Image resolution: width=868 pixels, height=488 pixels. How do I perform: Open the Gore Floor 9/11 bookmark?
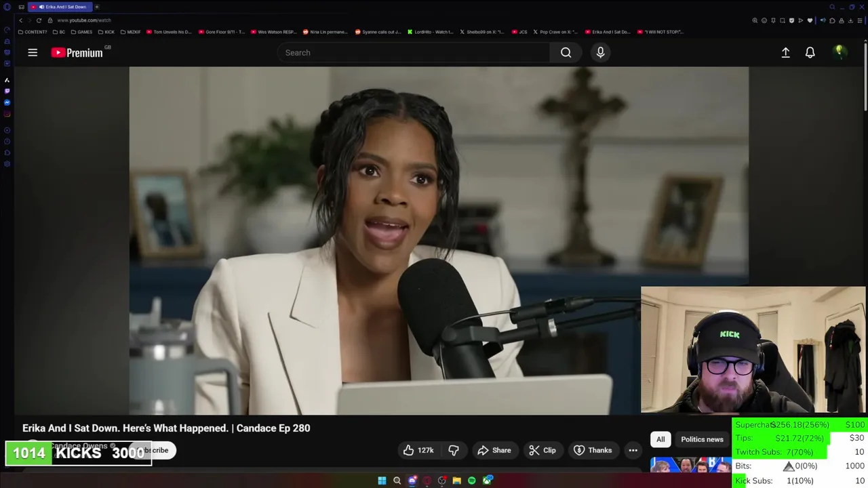[221, 32]
